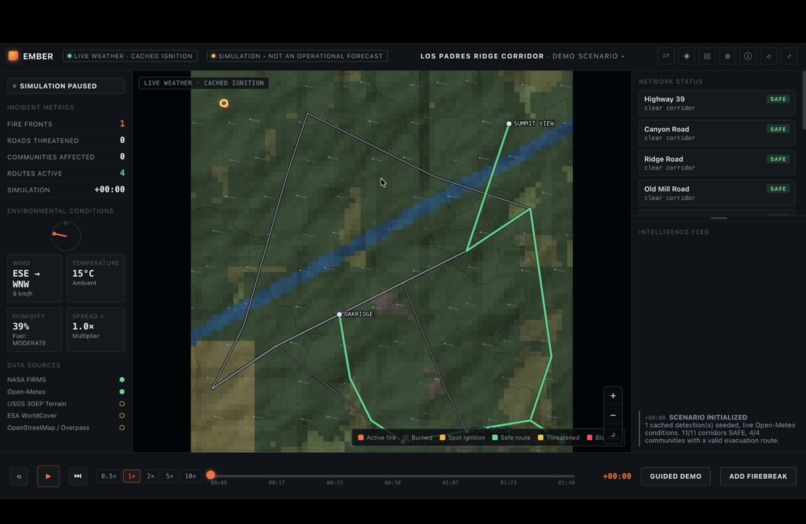
Task: Click the panel resize handle below Network Status
Action: tap(719, 218)
